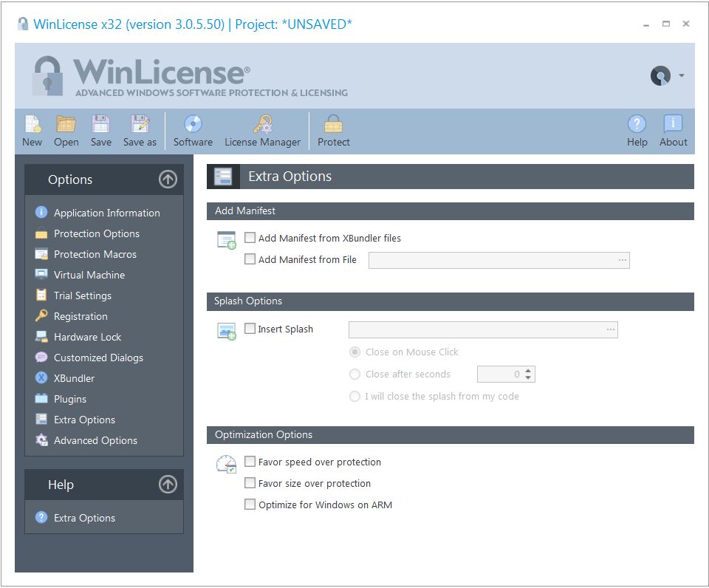
Task: Select Trial Settings in the Options list
Action: click(82, 295)
